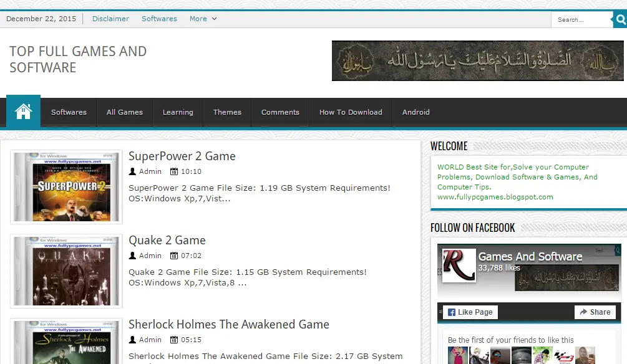Open Quake 2 Game post title
The width and height of the screenshot is (627, 364).
[x=167, y=240]
